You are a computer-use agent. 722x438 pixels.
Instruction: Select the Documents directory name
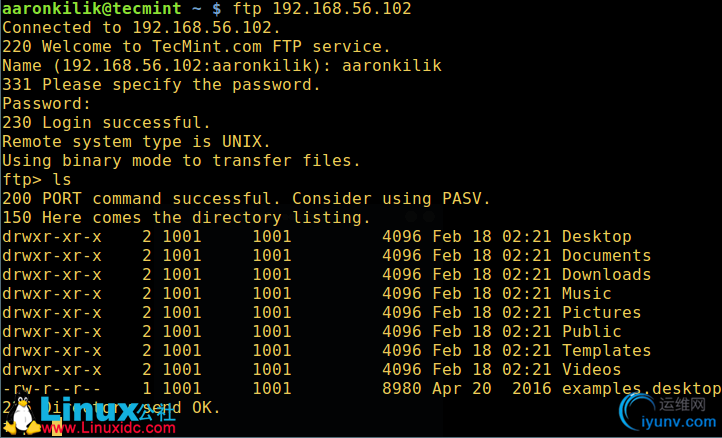(x=606, y=256)
